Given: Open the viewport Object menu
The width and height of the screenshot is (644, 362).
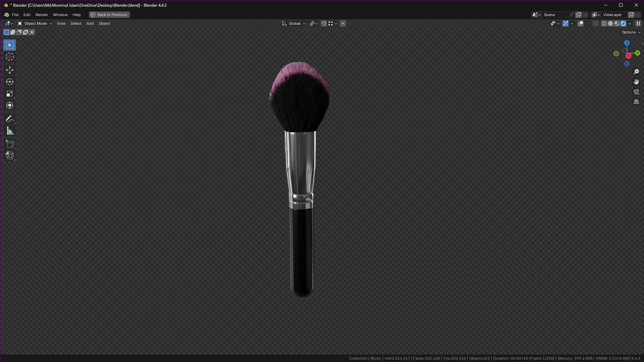Looking at the screenshot, I should pos(104,23).
